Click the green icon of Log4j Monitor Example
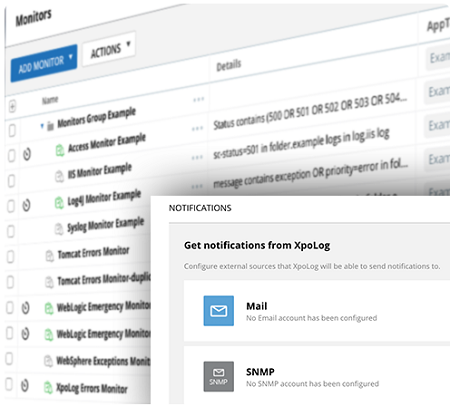The width and height of the screenshot is (450, 406). (59, 202)
